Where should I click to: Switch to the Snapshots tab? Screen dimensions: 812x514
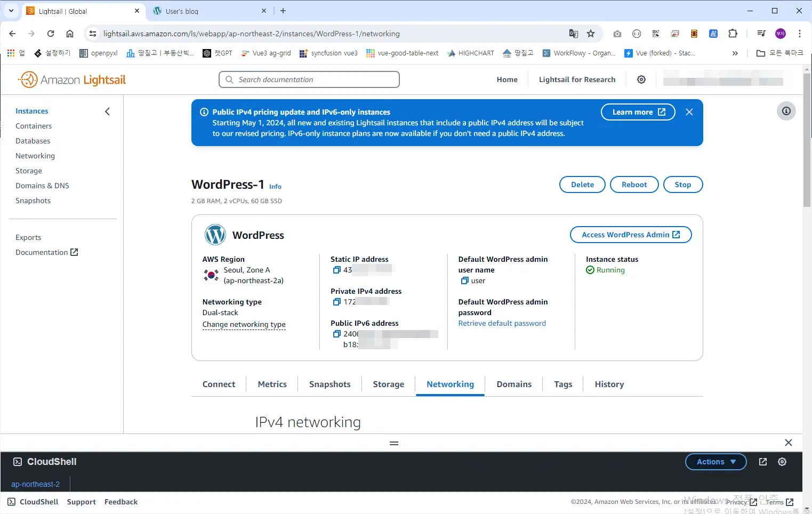click(330, 384)
